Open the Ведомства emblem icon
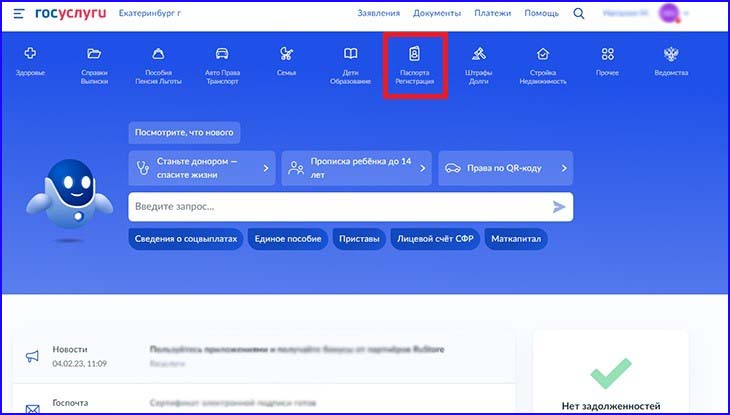Image resolution: width=730 pixels, height=415 pixels. coord(671,54)
